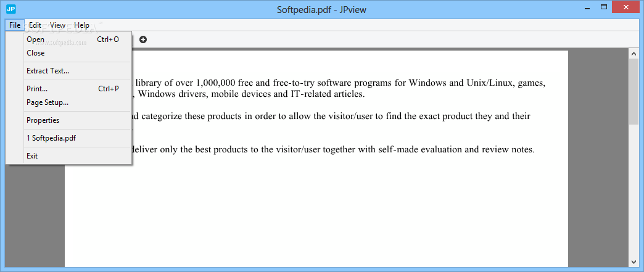Close the JPview window

point(625,7)
